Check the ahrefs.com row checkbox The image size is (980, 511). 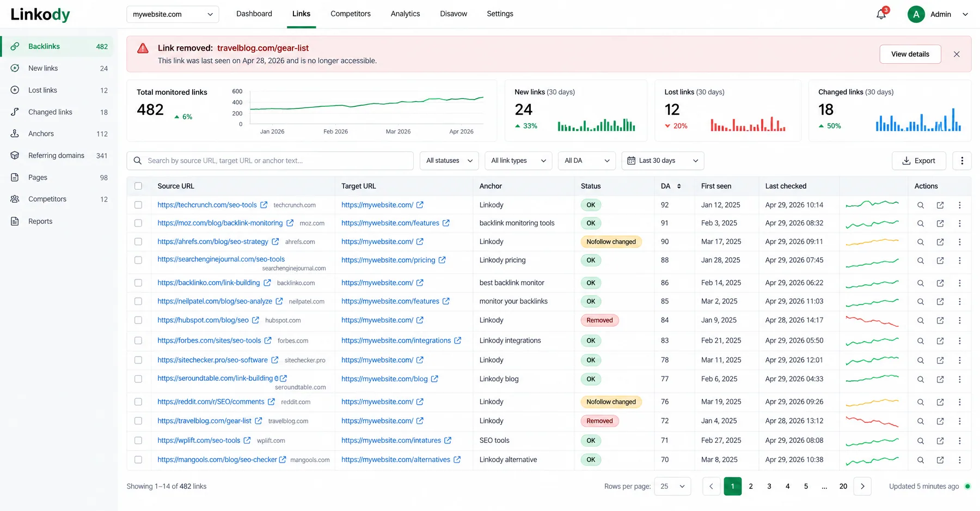tap(138, 241)
